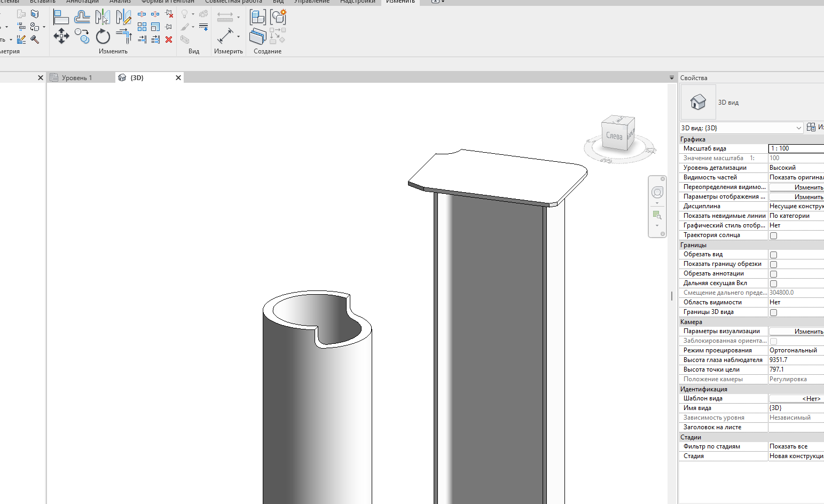The width and height of the screenshot is (824, 504).
Task: Click Режим проецирования value Ортогональный
Action: (x=796, y=350)
